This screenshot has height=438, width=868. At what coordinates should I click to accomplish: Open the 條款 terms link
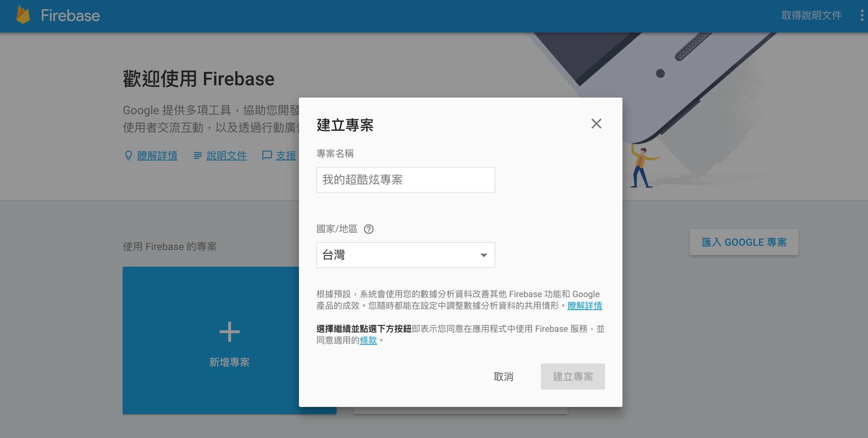368,340
